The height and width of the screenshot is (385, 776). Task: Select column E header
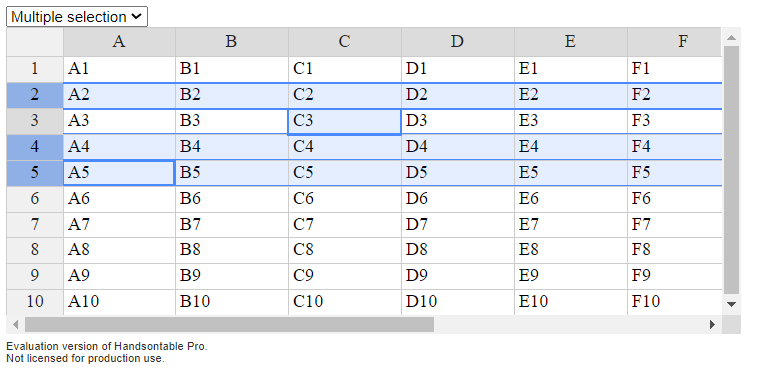(571, 42)
